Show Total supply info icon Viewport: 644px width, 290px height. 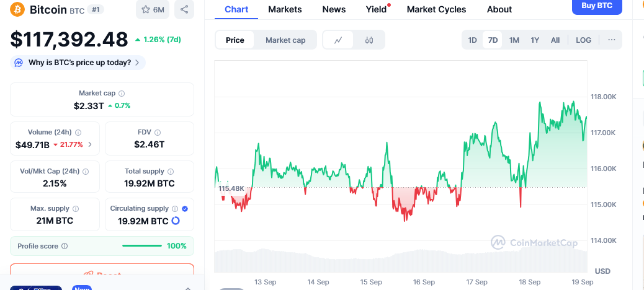(x=171, y=172)
